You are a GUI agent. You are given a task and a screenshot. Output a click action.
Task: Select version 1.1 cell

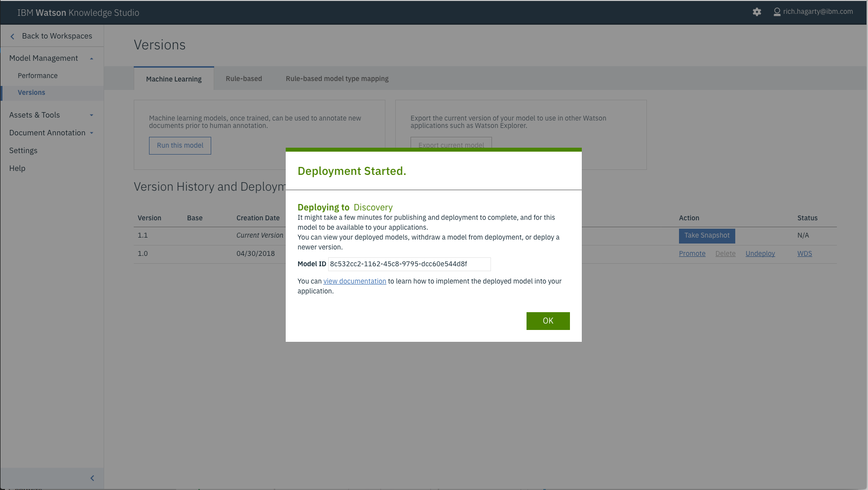point(143,235)
